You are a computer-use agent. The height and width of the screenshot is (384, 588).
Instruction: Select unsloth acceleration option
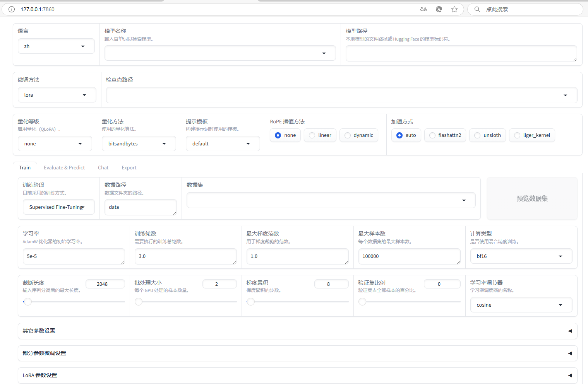pyautogui.click(x=477, y=135)
